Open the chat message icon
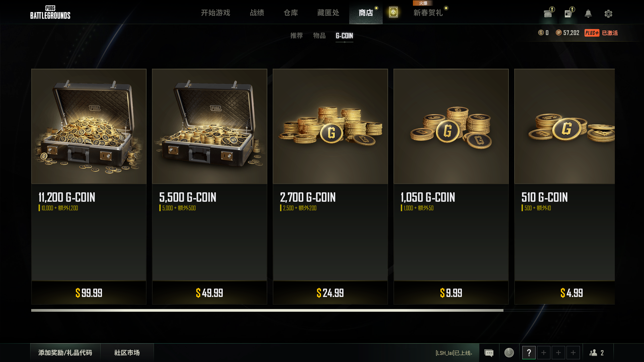 coord(489,353)
